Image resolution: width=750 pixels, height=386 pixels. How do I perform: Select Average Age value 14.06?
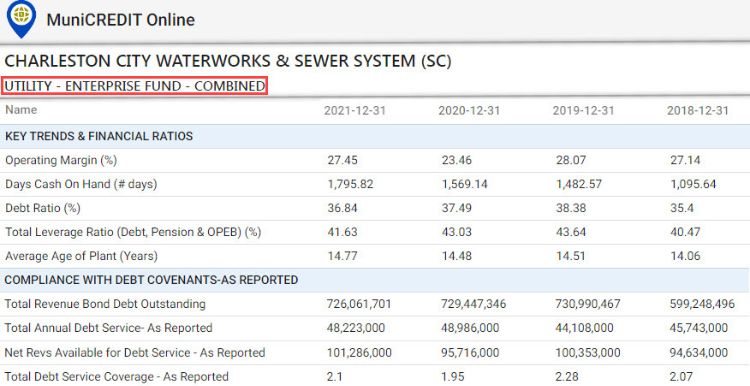click(685, 256)
